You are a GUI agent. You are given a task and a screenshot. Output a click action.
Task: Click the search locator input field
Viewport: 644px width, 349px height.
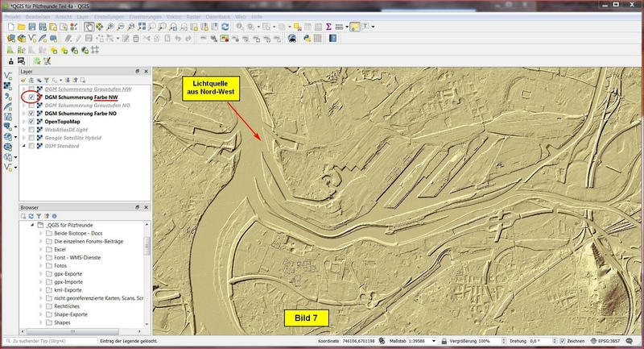tap(47, 342)
